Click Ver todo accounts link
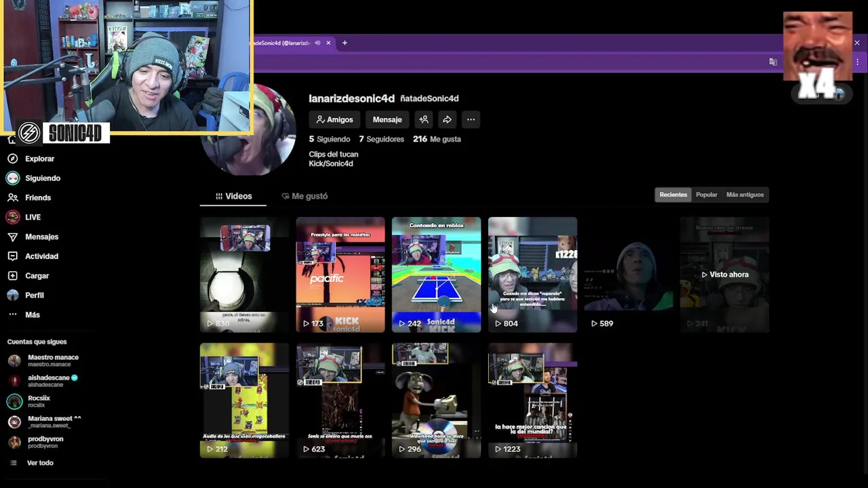The image size is (868, 488). (x=40, y=463)
